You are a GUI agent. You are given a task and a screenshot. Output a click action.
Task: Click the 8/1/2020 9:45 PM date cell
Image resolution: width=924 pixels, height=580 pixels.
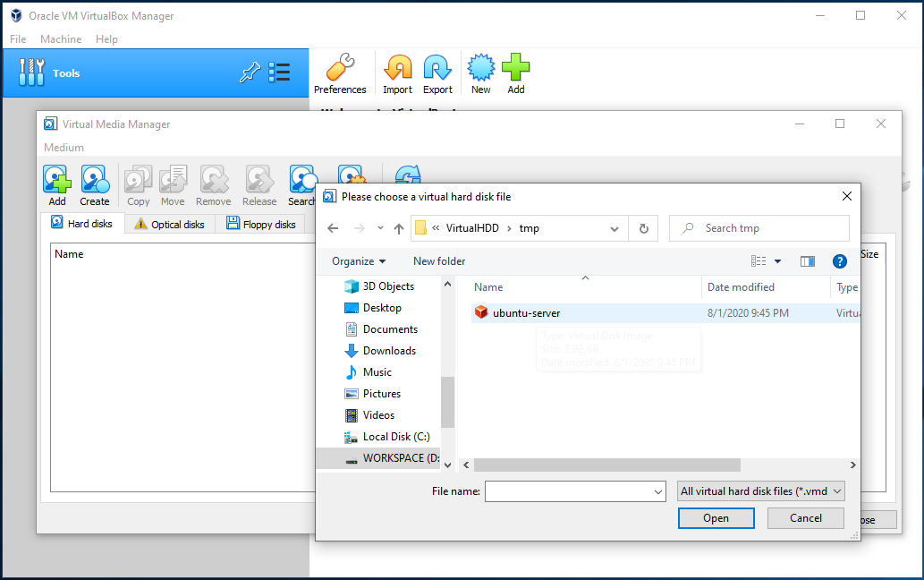[x=748, y=313]
